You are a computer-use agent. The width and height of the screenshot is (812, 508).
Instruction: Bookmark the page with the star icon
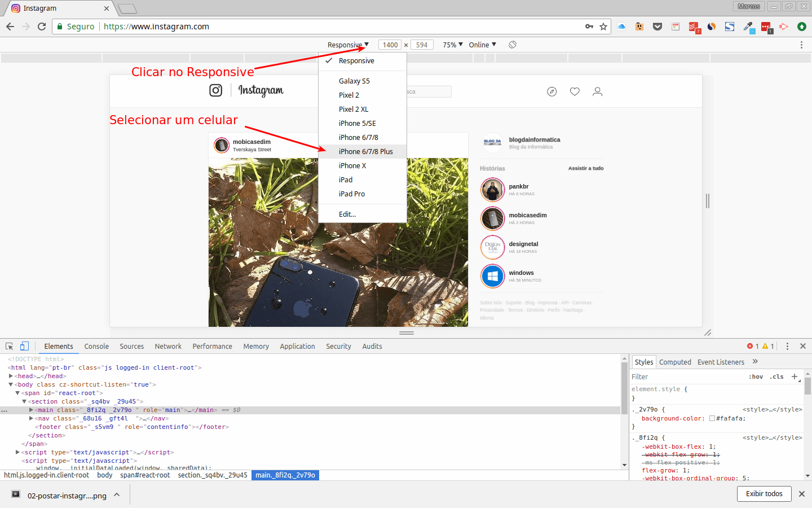pyautogui.click(x=603, y=27)
